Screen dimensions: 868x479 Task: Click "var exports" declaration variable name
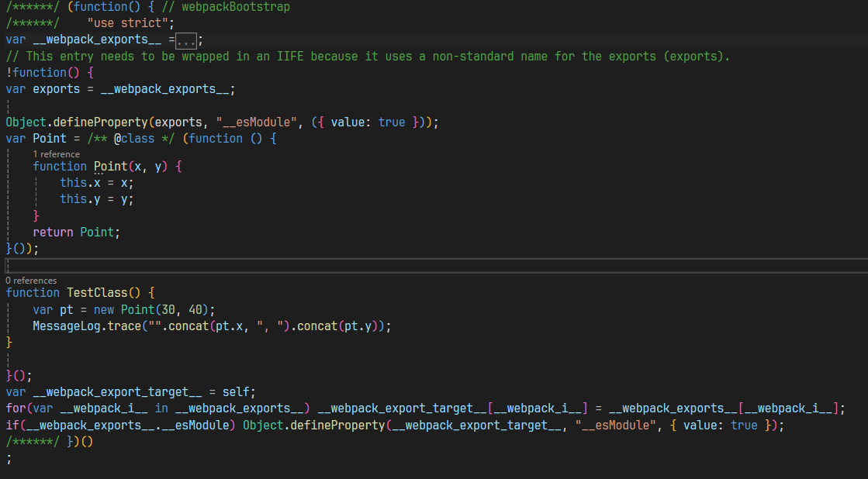pyautogui.click(x=56, y=89)
